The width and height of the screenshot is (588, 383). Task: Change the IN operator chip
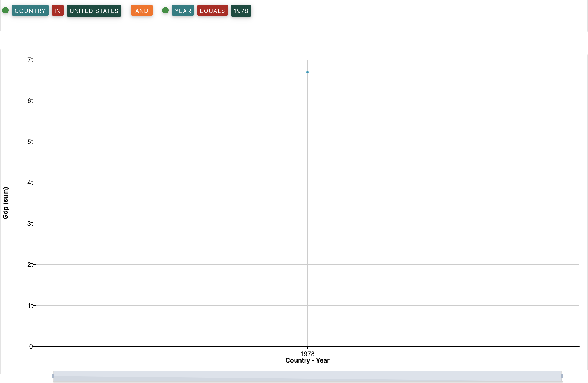click(x=57, y=11)
